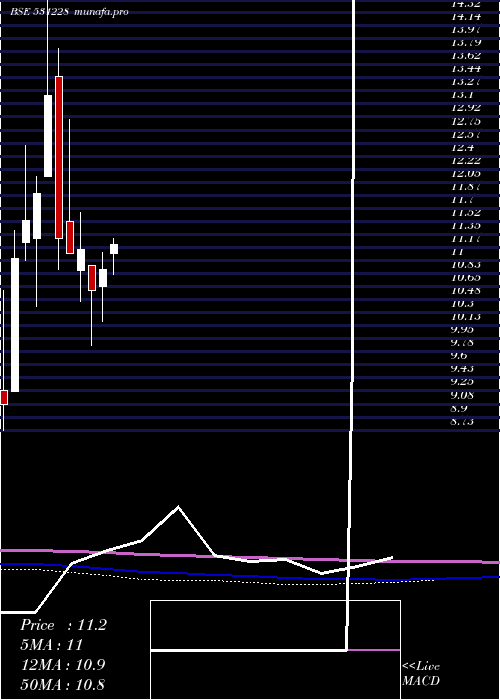Click the 12.75 price axis label
Screen dimensions: 500x700
466,121
